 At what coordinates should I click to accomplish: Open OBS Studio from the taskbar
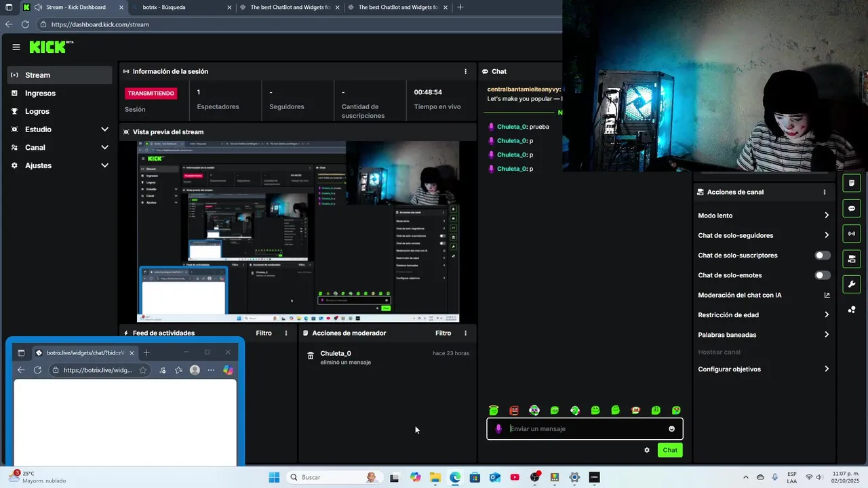pyautogui.click(x=534, y=477)
